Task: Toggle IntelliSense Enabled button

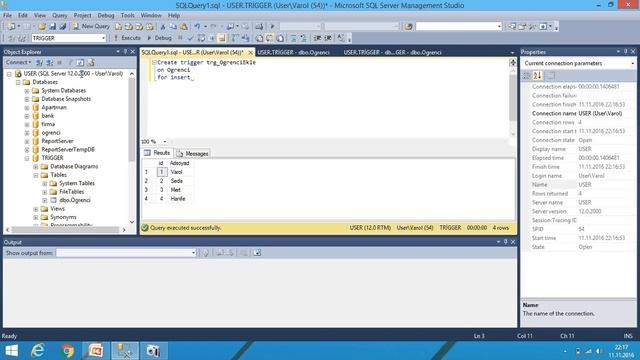Action: click(x=222, y=38)
